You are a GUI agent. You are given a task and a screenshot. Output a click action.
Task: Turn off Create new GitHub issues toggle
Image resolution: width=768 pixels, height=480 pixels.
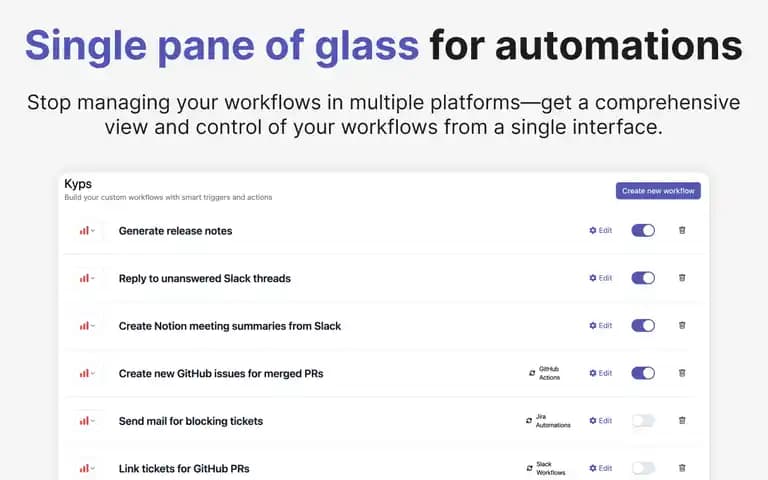pos(643,373)
